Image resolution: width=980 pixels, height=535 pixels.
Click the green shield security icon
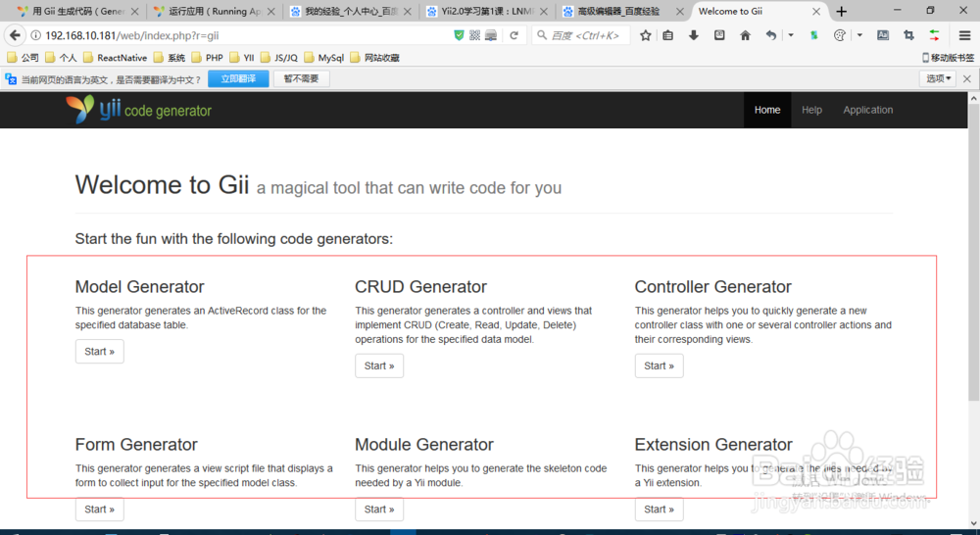click(x=459, y=35)
